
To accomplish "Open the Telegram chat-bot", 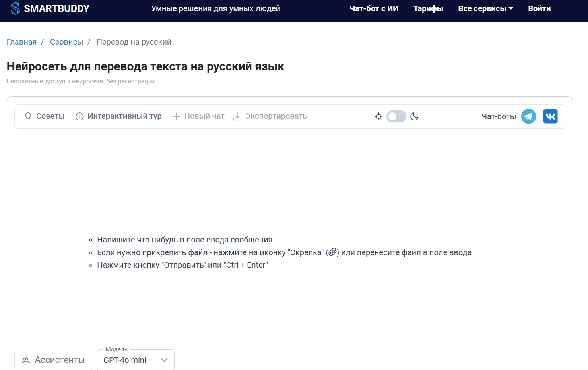I will 528,116.
